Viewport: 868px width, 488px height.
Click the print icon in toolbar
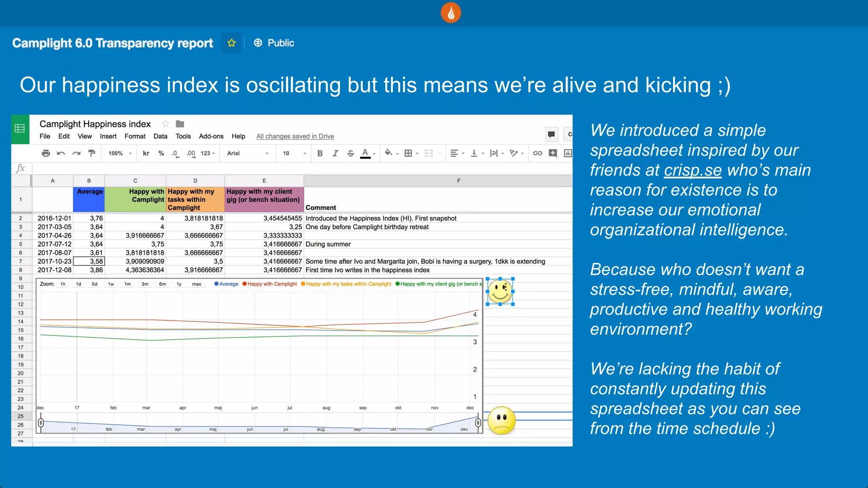click(x=46, y=153)
